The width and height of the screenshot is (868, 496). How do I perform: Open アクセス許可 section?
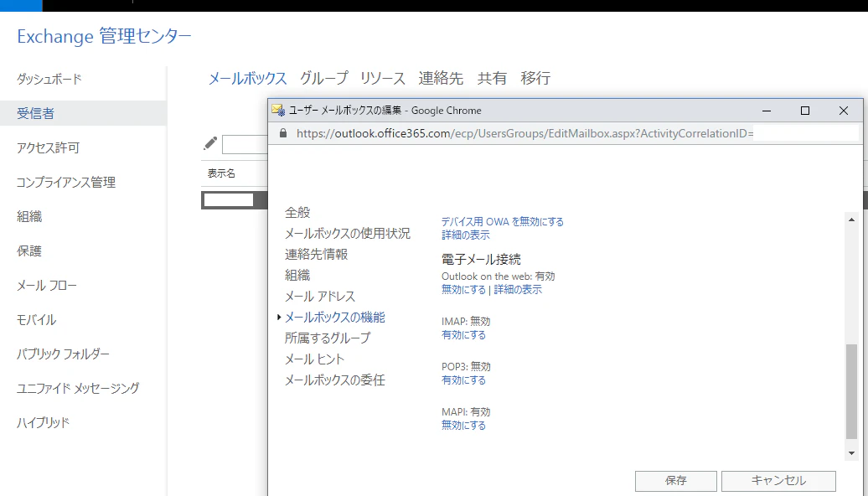[x=48, y=147]
